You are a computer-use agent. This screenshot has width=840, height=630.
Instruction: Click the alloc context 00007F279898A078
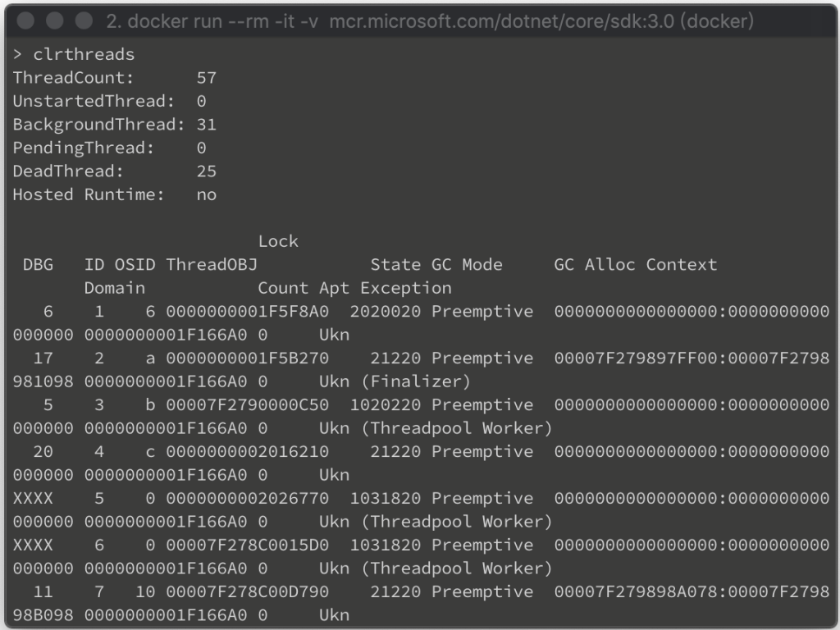636,592
